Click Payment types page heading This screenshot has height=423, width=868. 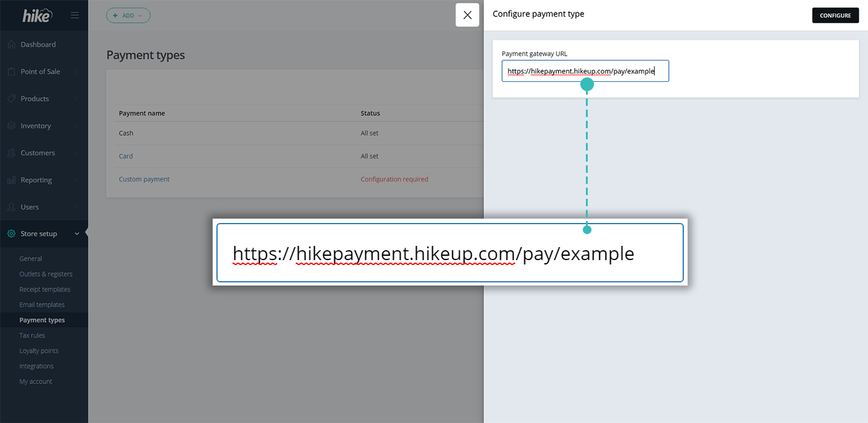(x=146, y=55)
